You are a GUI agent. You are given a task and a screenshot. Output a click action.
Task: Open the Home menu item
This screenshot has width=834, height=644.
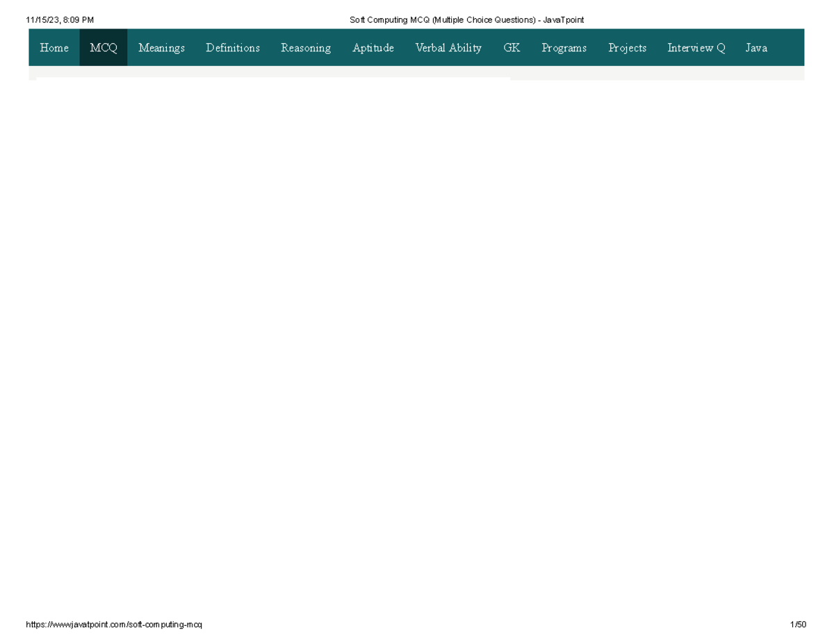(54, 47)
